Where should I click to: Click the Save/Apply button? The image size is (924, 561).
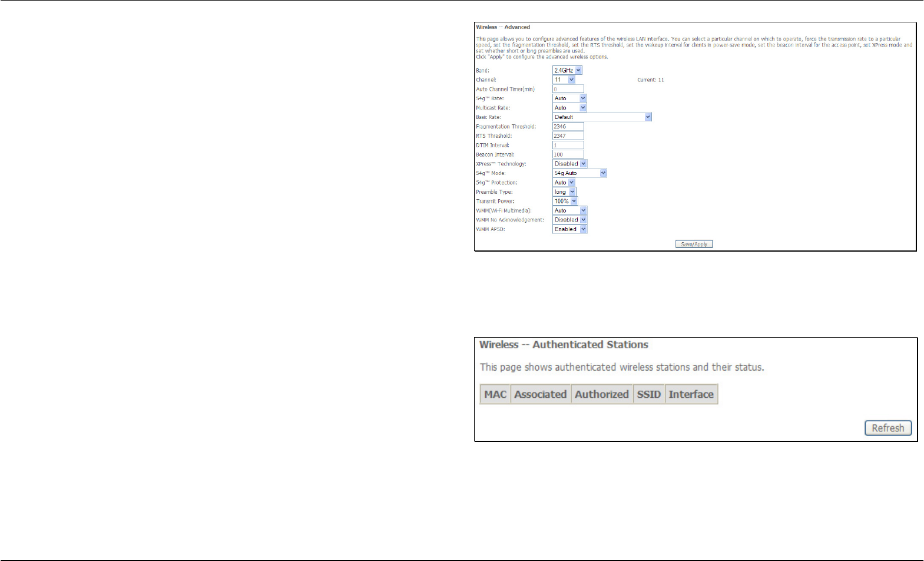click(x=694, y=244)
